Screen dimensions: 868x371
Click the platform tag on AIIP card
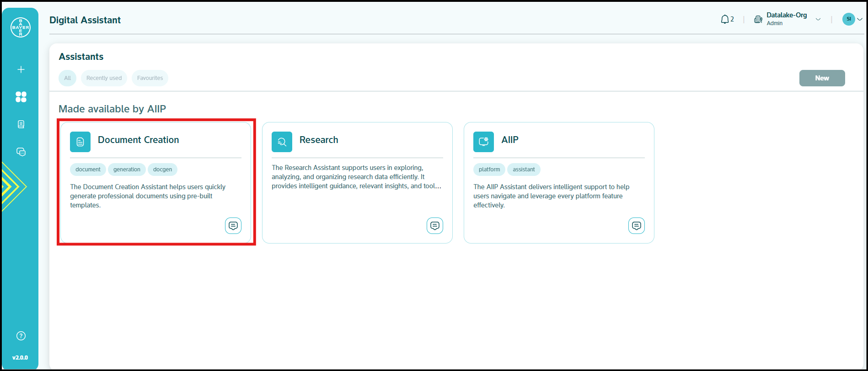[x=489, y=170]
